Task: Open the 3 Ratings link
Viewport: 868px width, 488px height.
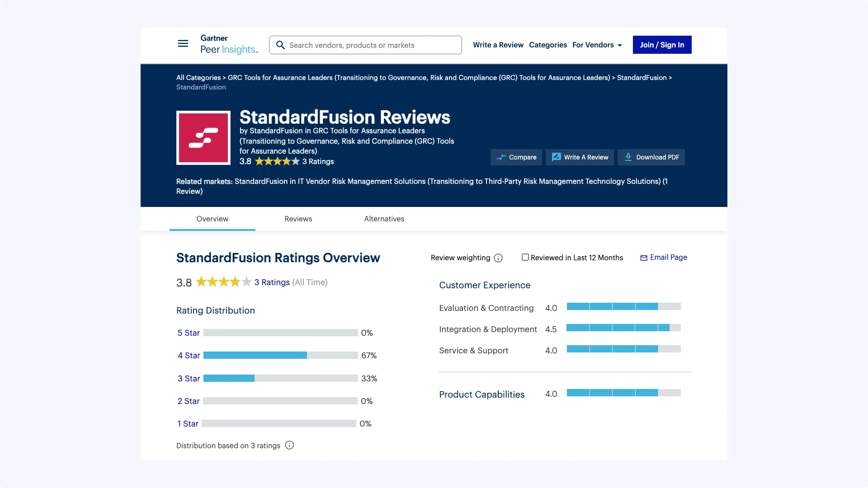Action: point(272,282)
